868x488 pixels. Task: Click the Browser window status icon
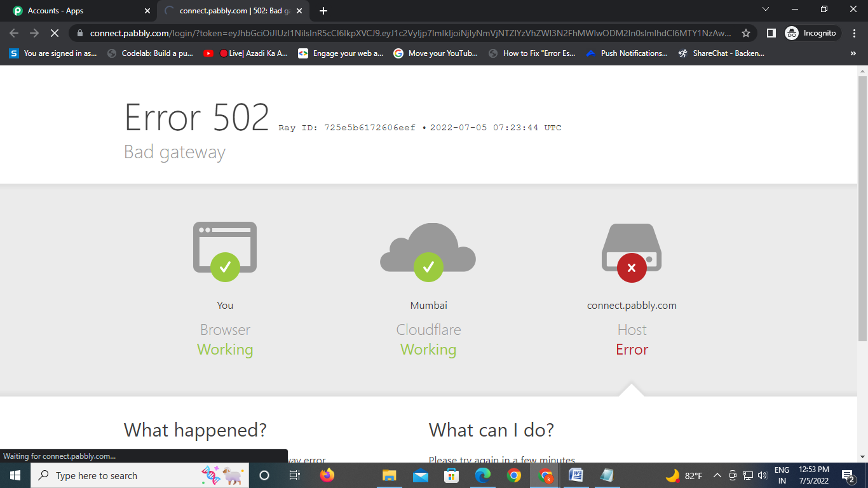(x=225, y=251)
